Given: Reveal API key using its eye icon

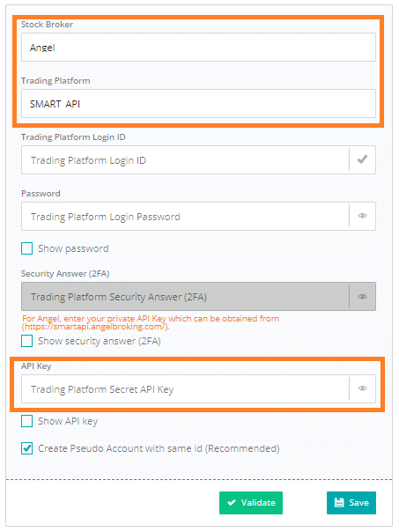Looking at the screenshot, I should pos(362,388).
